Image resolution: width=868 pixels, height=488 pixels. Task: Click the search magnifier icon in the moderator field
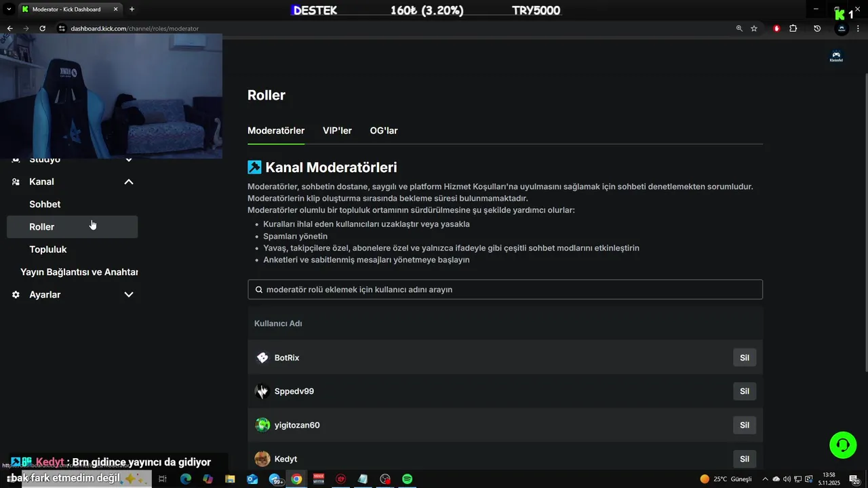pyautogui.click(x=258, y=289)
